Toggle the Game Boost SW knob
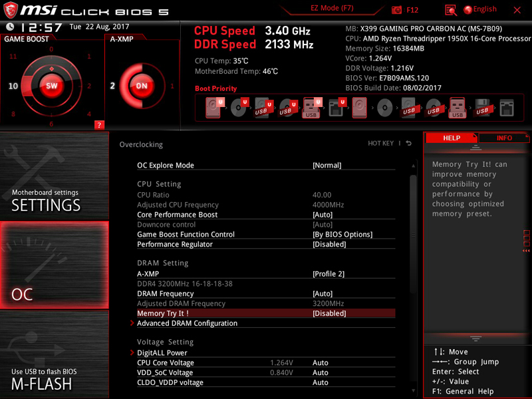532x399 pixels. pos(52,86)
